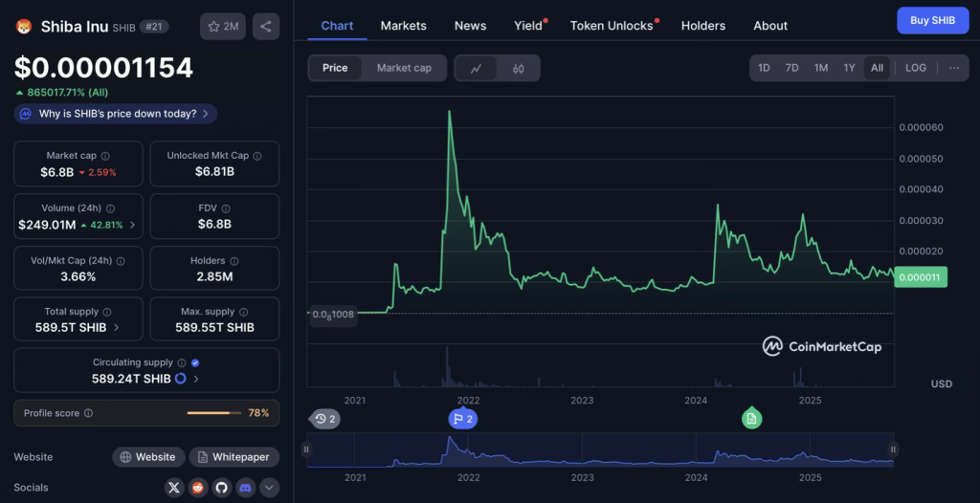Open the Reddit social icon
Viewport: 980px width, 503px height.
click(x=198, y=488)
